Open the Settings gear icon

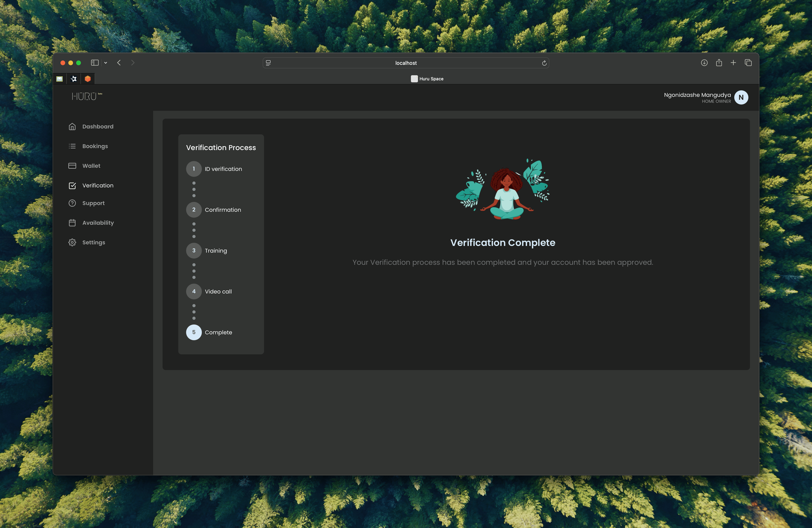click(72, 242)
